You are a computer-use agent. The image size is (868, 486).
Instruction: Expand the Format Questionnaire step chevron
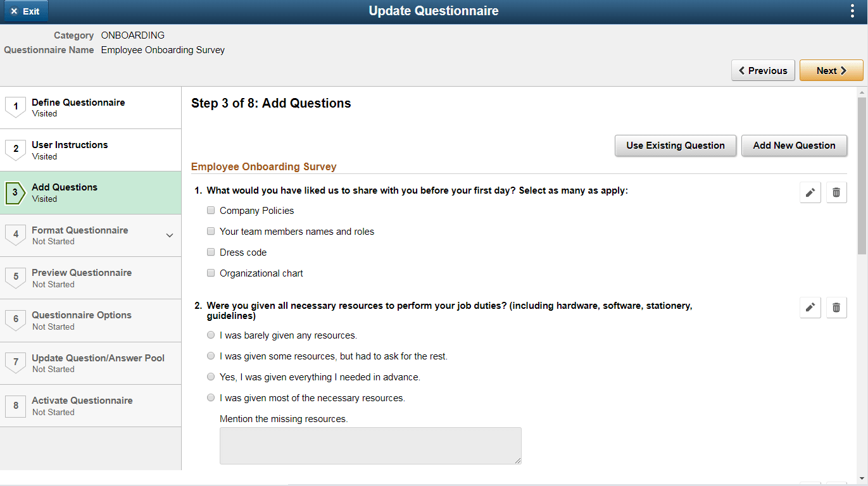[170, 235]
